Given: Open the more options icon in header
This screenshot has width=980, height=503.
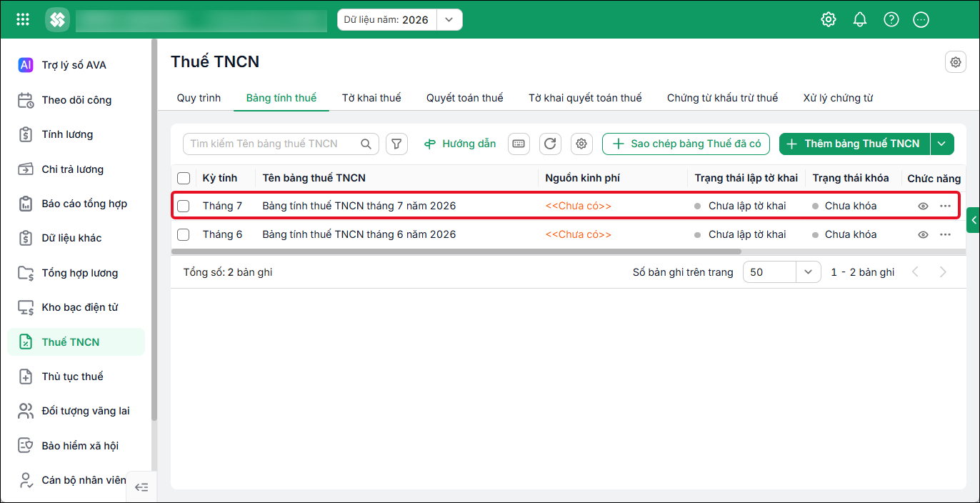Looking at the screenshot, I should pyautogui.click(x=921, y=19).
